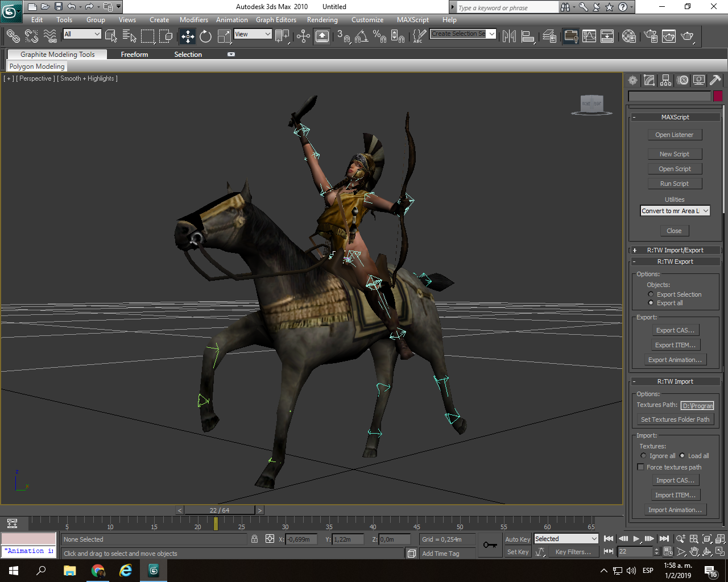Open the Graph Editors menu

click(276, 20)
